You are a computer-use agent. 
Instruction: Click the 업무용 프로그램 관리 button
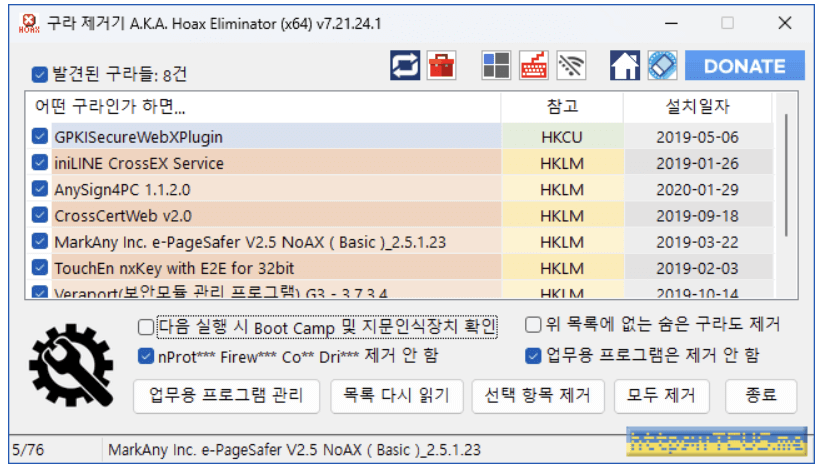[226, 396]
